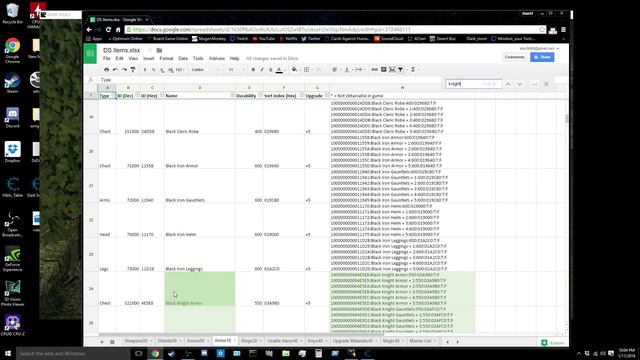Viewport: 640px width, 360px height.
Task: Switch to the Weapons sheet tab
Action: coord(138,341)
